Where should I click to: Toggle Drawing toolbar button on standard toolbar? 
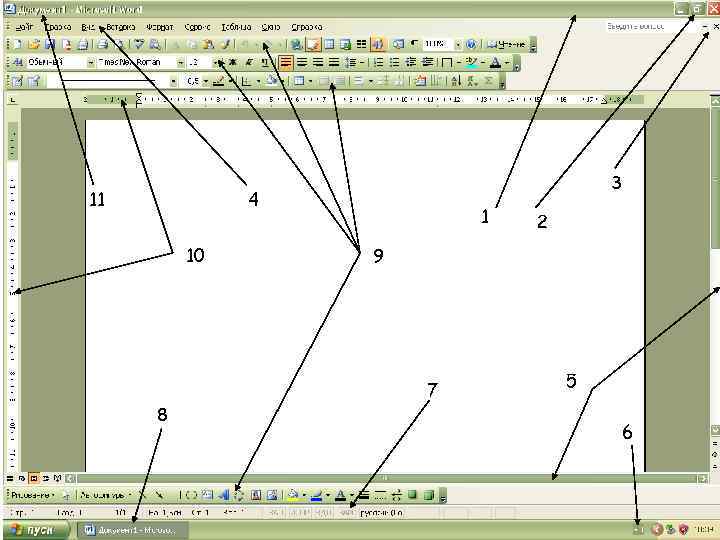coord(377,44)
